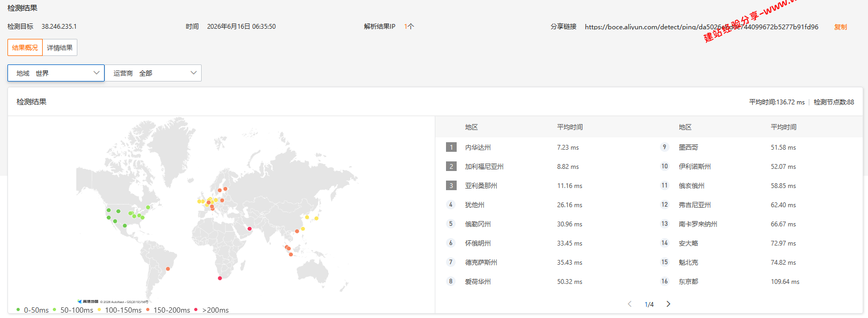Select the 亚利桑那州 row

click(542, 186)
